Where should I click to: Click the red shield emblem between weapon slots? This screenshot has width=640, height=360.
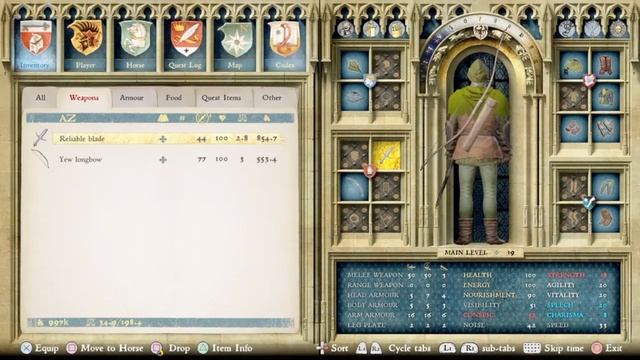point(370,171)
